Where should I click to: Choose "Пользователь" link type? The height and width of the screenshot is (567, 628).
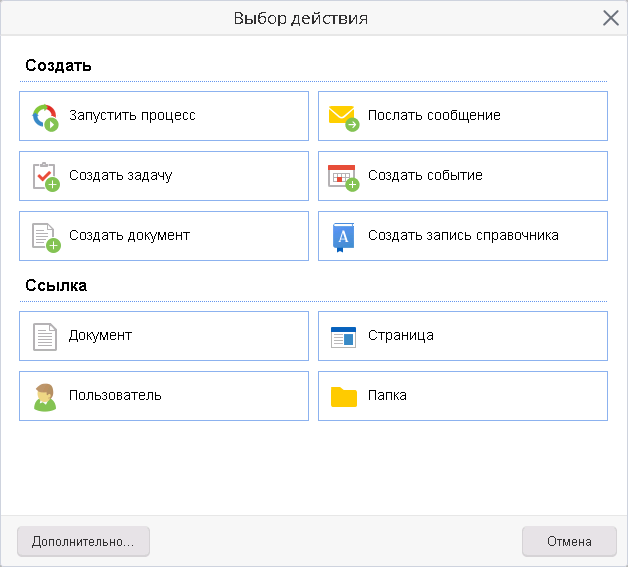pos(115,395)
